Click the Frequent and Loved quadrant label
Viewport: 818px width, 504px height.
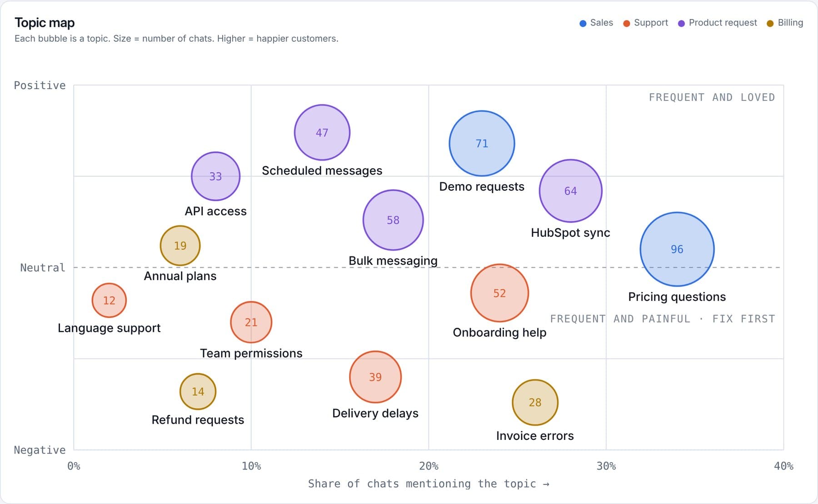click(712, 97)
